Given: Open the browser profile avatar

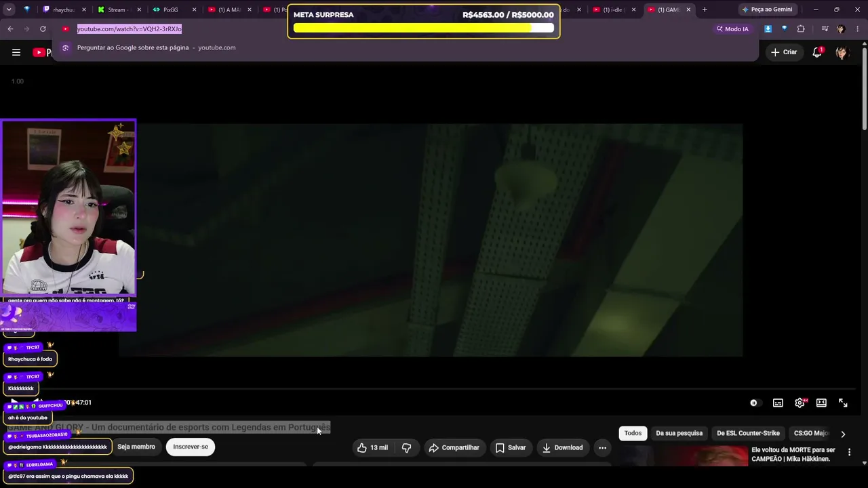Looking at the screenshot, I should (x=841, y=29).
